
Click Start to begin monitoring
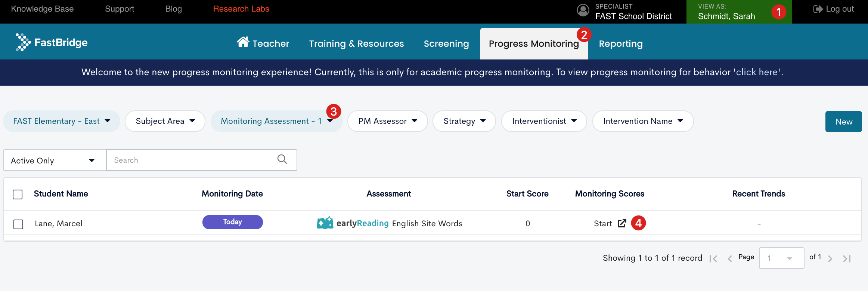pos(603,224)
